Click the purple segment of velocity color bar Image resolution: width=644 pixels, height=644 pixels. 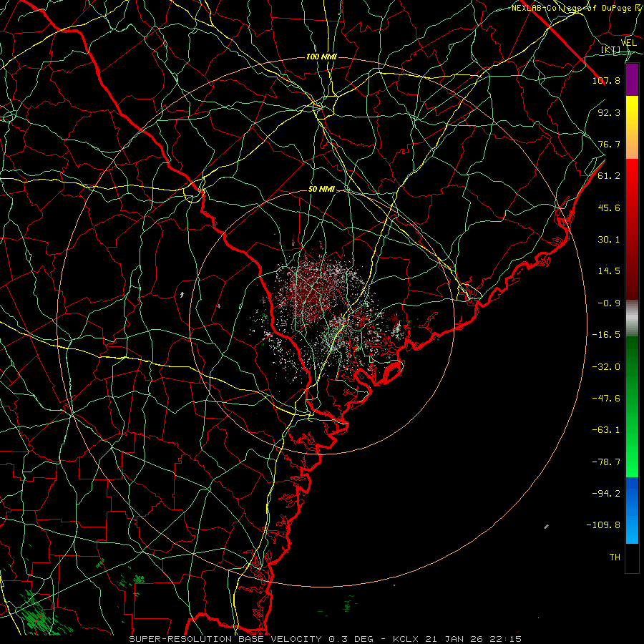point(632,80)
